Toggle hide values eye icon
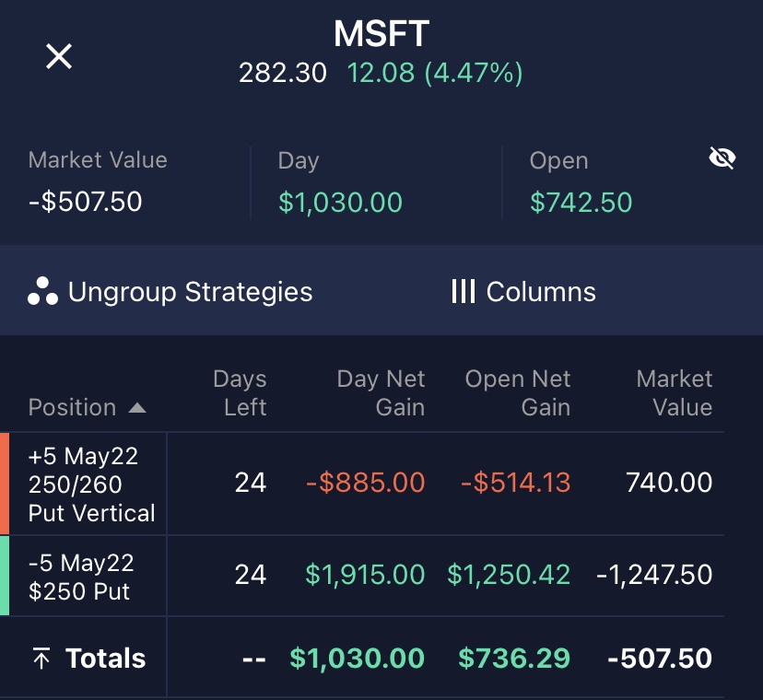The height and width of the screenshot is (700, 763). pos(722,159)
